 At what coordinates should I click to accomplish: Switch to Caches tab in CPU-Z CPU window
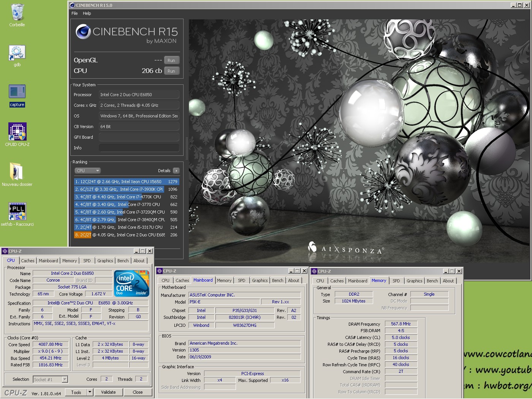pyautogui.click(x=28, y=261)
